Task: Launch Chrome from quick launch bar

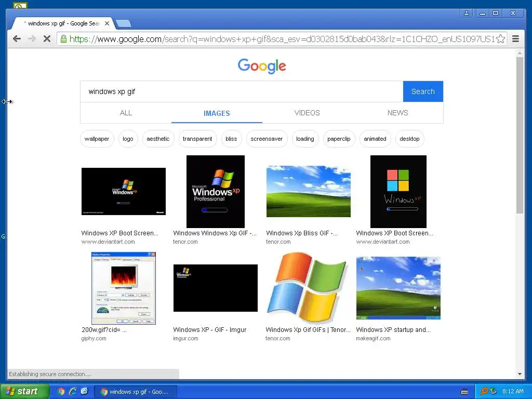Action: point(61,391)
